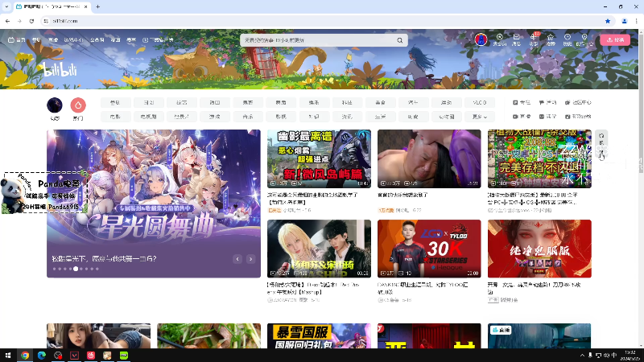Open the 收藏 favorites star icon
The width and height of the screenshot is (644, 362).
click(x=551, y=39)
